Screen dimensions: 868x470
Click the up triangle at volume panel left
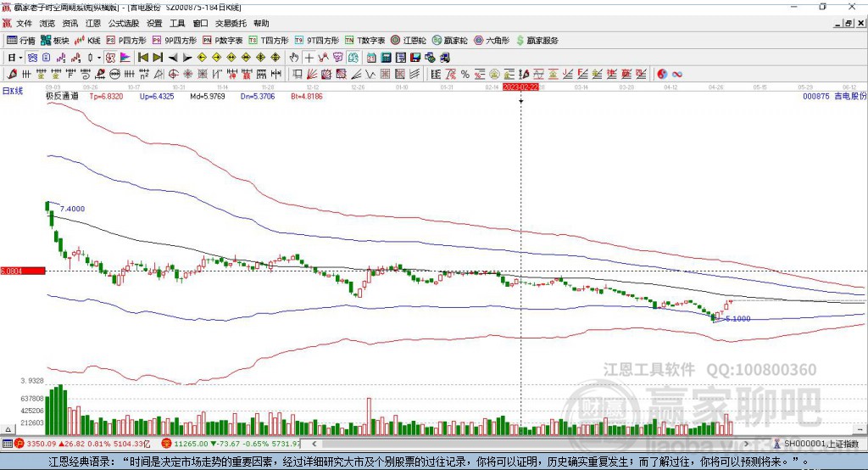pyautogui.click(x=8, y=429)
